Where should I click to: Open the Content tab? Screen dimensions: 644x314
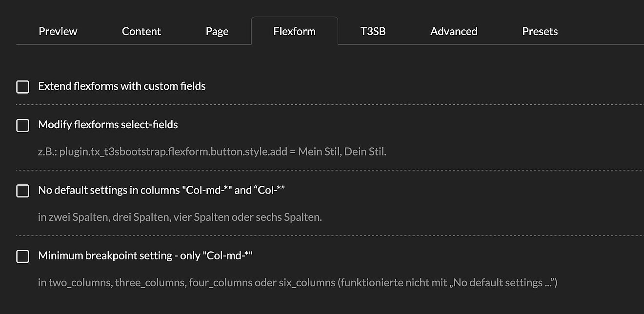[141, 31]
